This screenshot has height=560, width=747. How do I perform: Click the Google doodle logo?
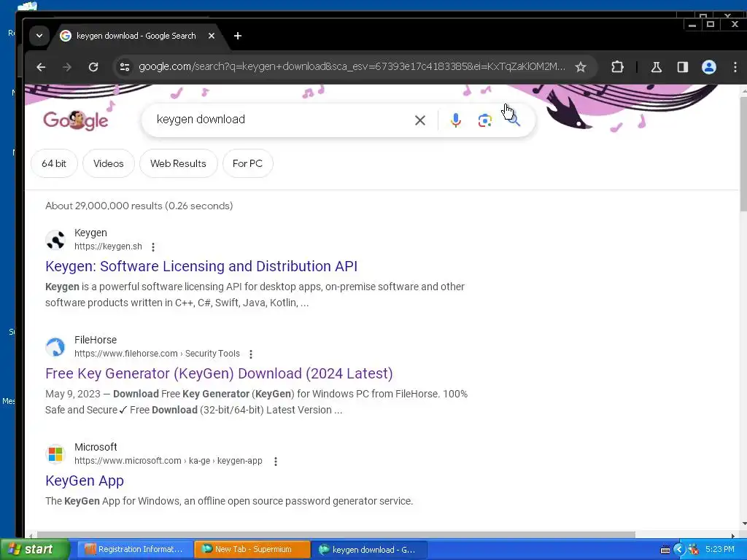click(x=76, y=120)
